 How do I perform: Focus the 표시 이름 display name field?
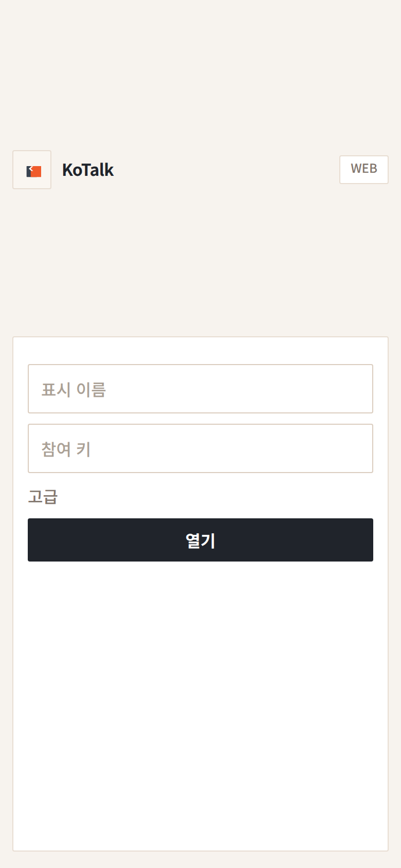pyautogui.click(x=200, y=389)
